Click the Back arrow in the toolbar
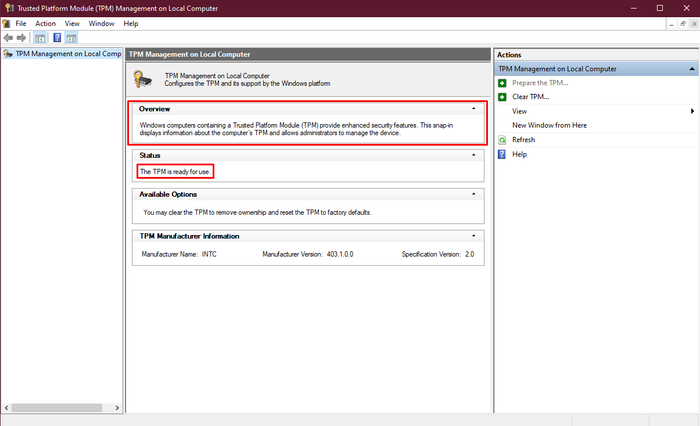The width and height of the screenshot is (700, 426). (8, 38)
